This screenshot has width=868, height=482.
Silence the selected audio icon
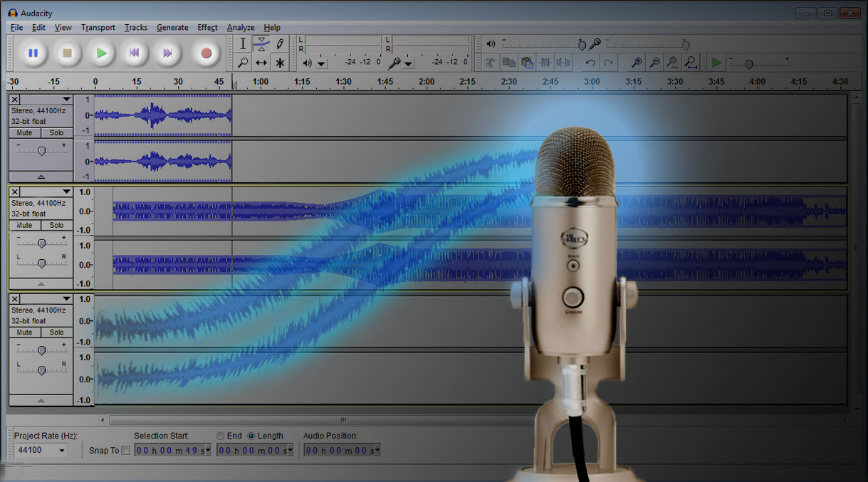pyautogui.click(x=563, y=63)
